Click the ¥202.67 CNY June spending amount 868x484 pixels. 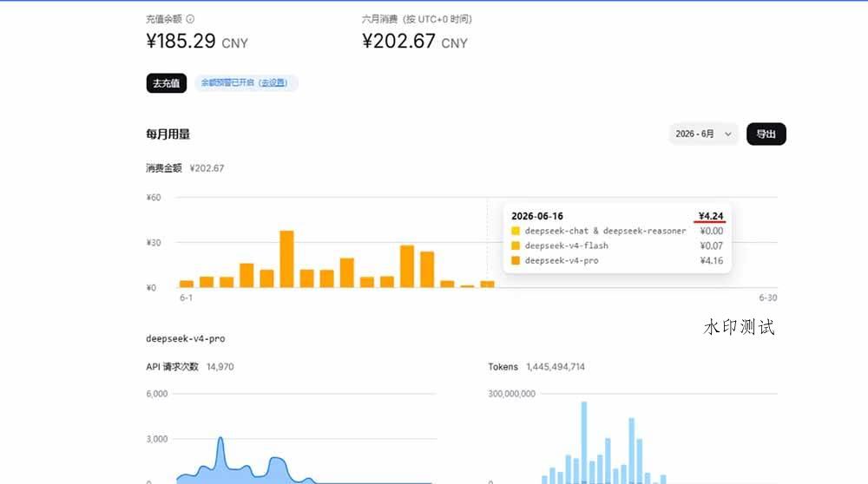[x=415, y=42]
